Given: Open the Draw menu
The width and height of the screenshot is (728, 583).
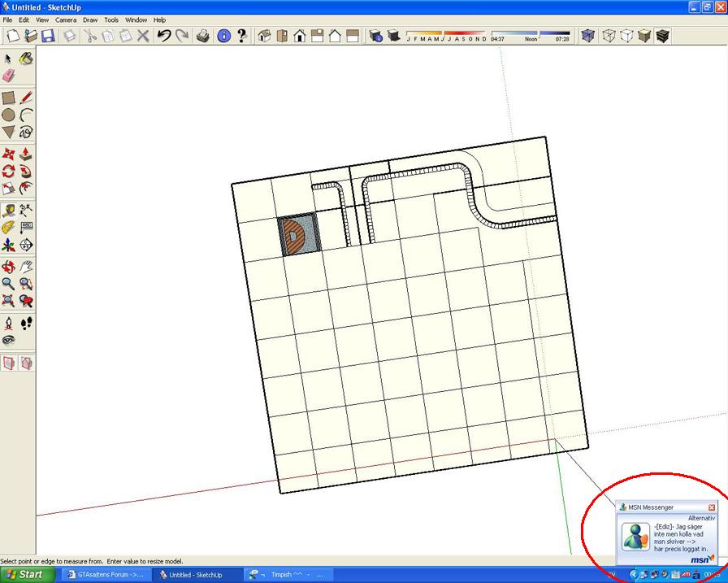Looking at the screenshot, I should (x=90, y=20).
